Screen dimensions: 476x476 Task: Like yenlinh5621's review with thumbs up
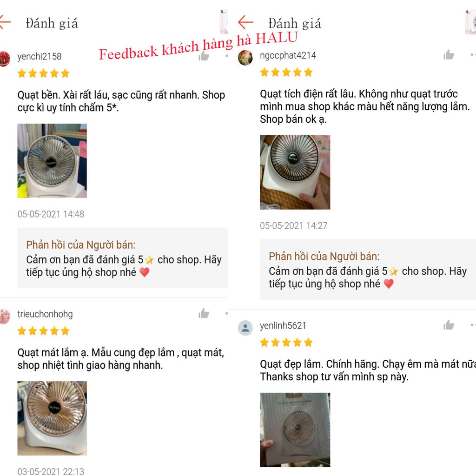(449, 325)
